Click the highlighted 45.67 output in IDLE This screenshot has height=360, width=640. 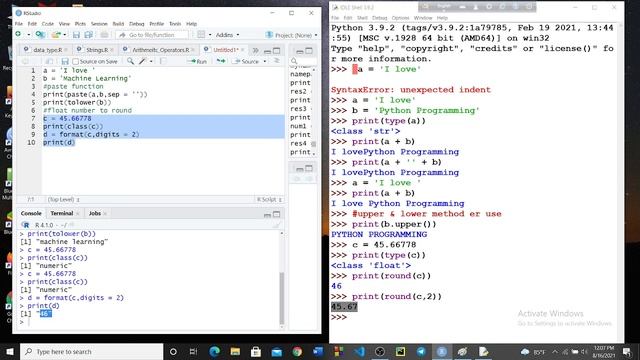point(344,307)
